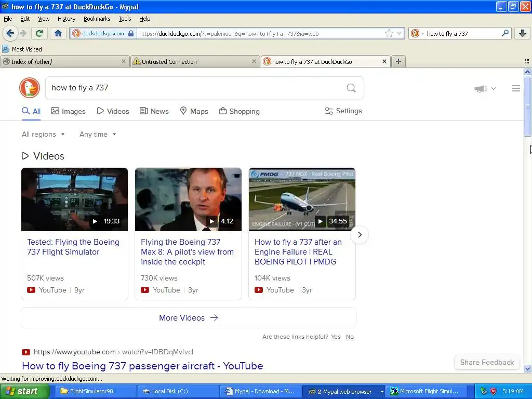Answer No to links helpful question
Image resolution: width=532 pixels, height=399 pixels.
350,337
